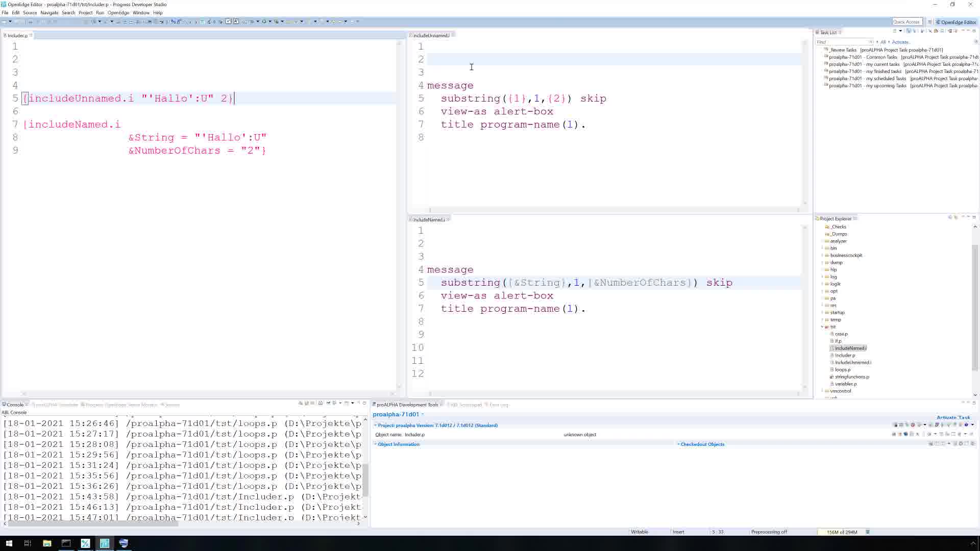Open the Command Prompt taskbar icon
This screenshot has height=551, width=980.
66,543
